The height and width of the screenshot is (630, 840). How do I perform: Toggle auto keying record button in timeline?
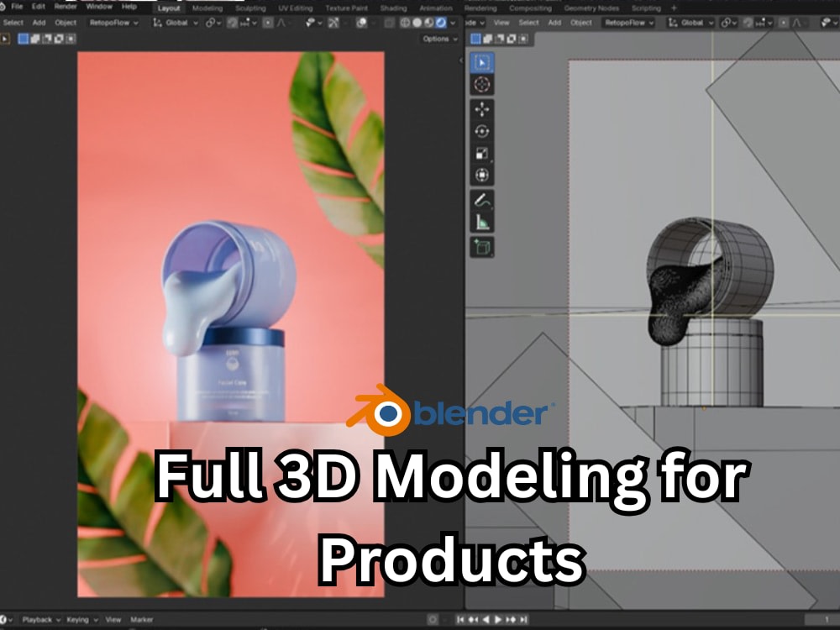pyautogui.click(x=433, y=619)
